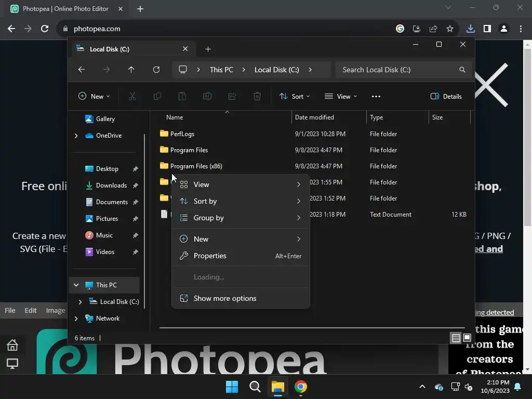
Task: Click the Delete trash icon in Explorer toolbar
Action: (x=257, y=96)
